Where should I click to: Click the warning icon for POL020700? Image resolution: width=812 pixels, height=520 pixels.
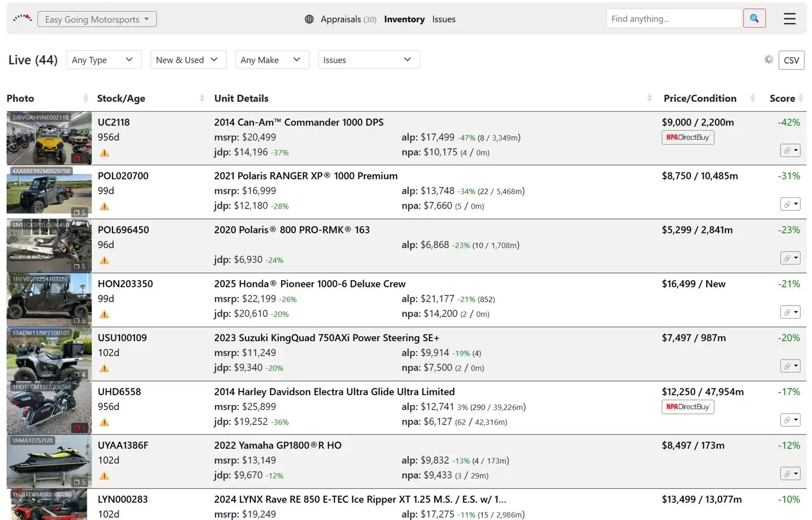(x=104, y=206)
